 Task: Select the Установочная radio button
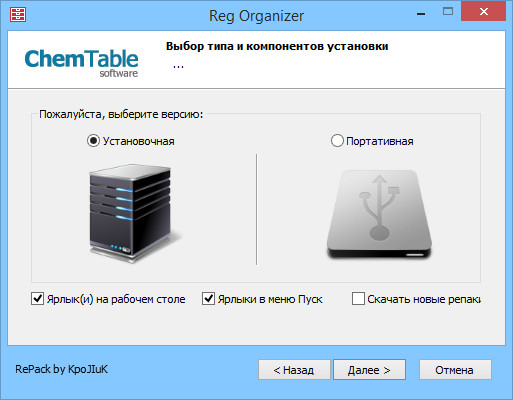click(93, 141)
